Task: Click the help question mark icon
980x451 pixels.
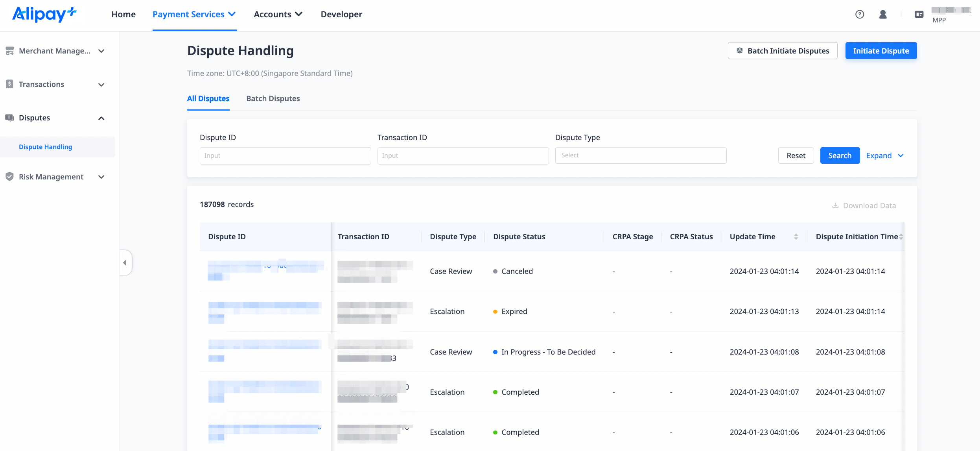Action: [x=860, y=15]
